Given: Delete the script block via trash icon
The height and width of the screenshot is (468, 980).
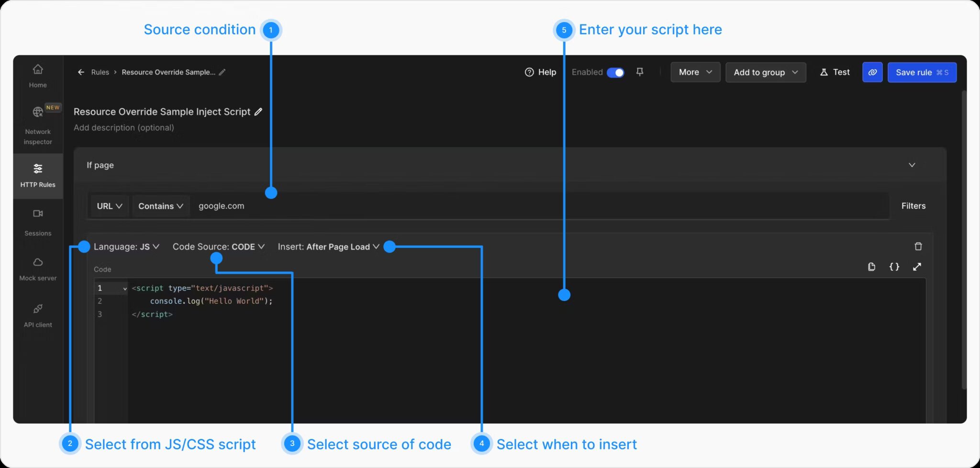Looking at the screenshot, I should point(918,246).
